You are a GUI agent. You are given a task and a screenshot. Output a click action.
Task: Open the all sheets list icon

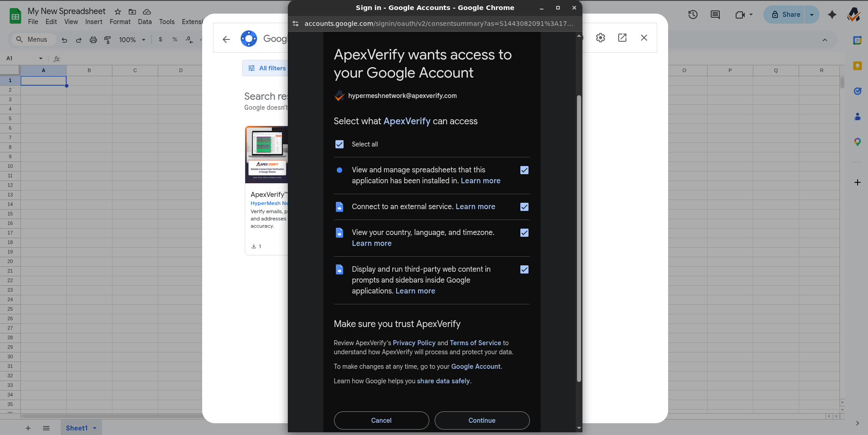coord(46,428)
